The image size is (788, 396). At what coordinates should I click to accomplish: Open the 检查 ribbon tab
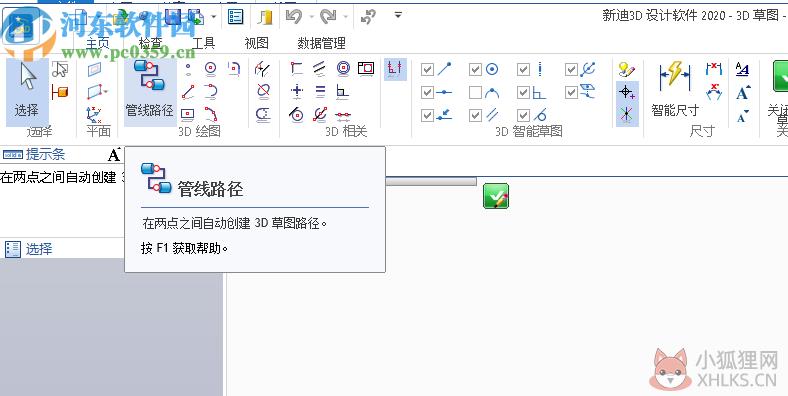(151, 43)
